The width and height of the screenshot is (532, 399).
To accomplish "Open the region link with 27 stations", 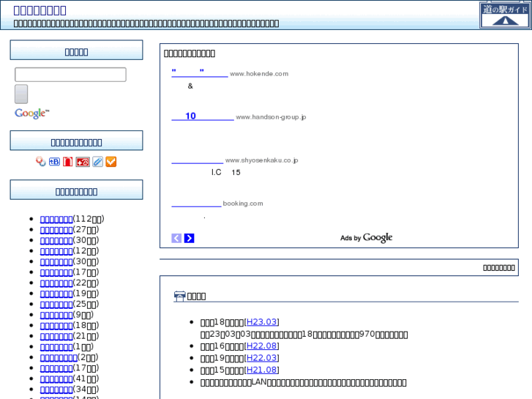I will 56,230.
